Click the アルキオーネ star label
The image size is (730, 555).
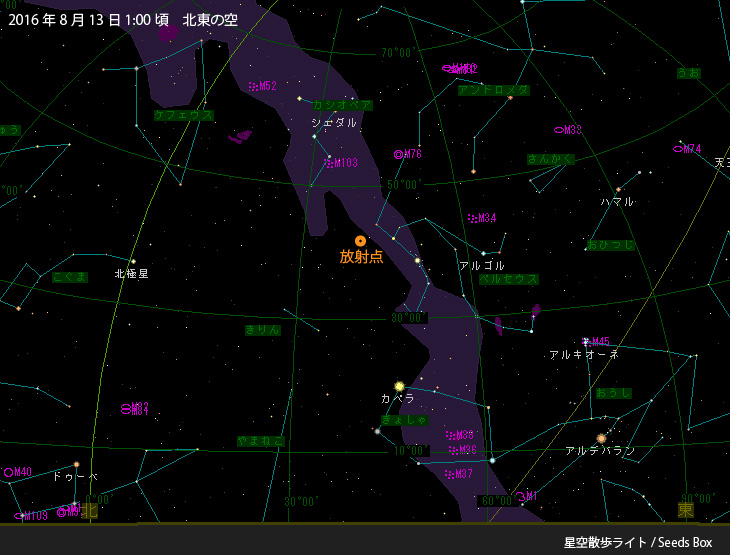(584, 355)
